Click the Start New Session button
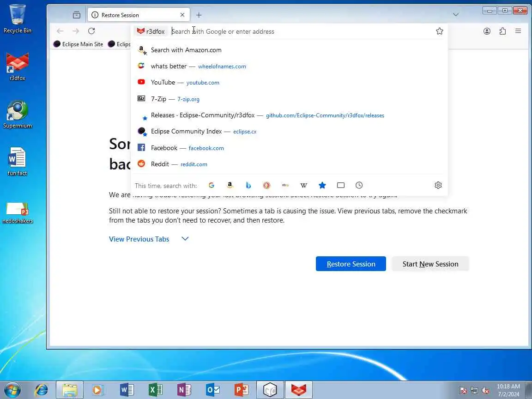The width and height of the screenshot is (532, 399). tap(430, 264)
